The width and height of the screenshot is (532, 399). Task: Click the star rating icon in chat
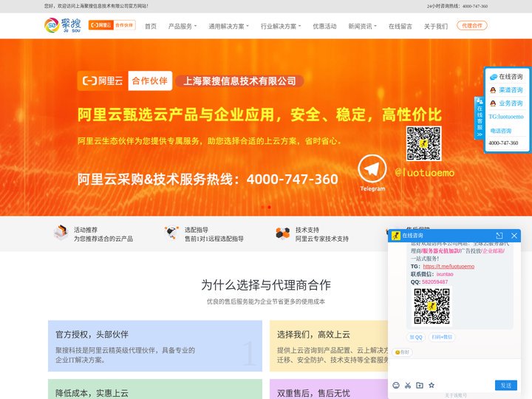coord(432,385)
